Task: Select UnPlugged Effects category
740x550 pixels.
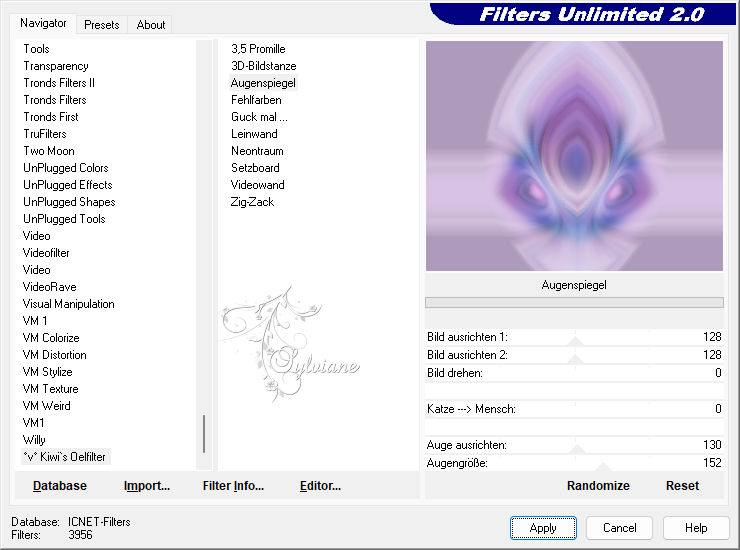Action: point(67,185)
